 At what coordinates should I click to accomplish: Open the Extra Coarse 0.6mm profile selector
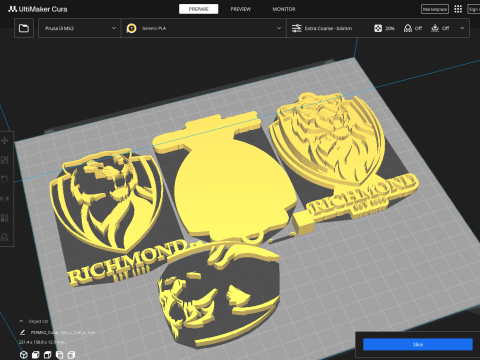328,28
